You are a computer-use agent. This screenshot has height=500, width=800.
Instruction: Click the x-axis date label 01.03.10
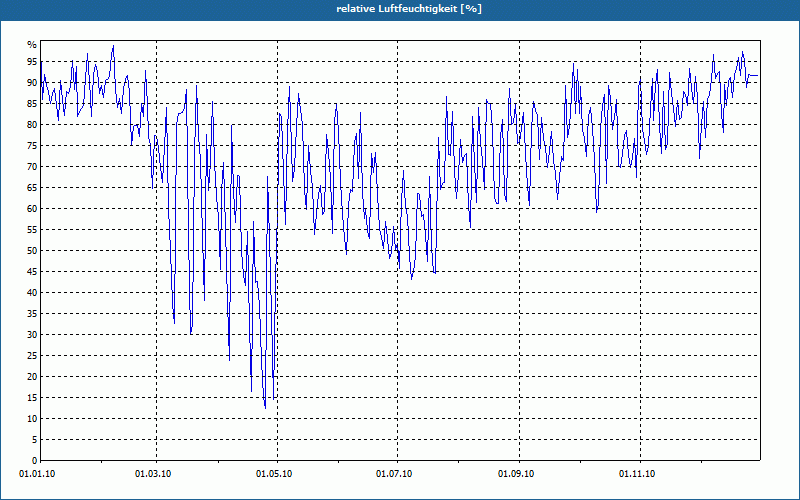[153, 474]
